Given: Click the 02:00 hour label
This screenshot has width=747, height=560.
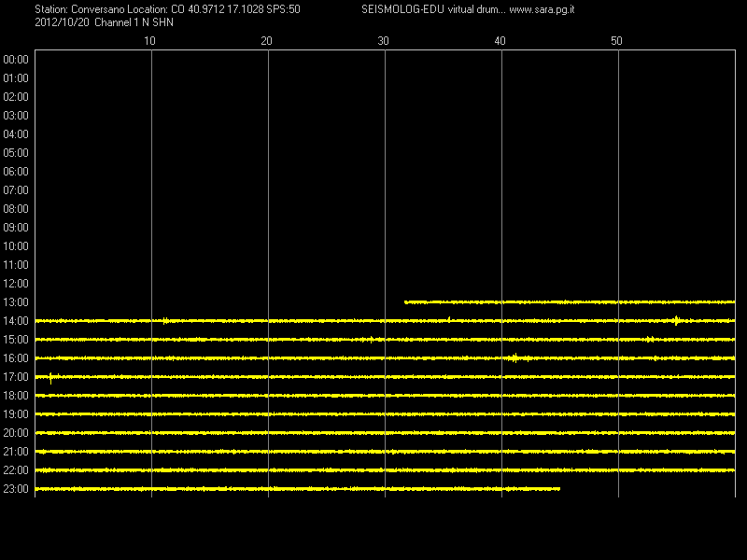Looking at the screenshot, I should (x=16, y=97).
